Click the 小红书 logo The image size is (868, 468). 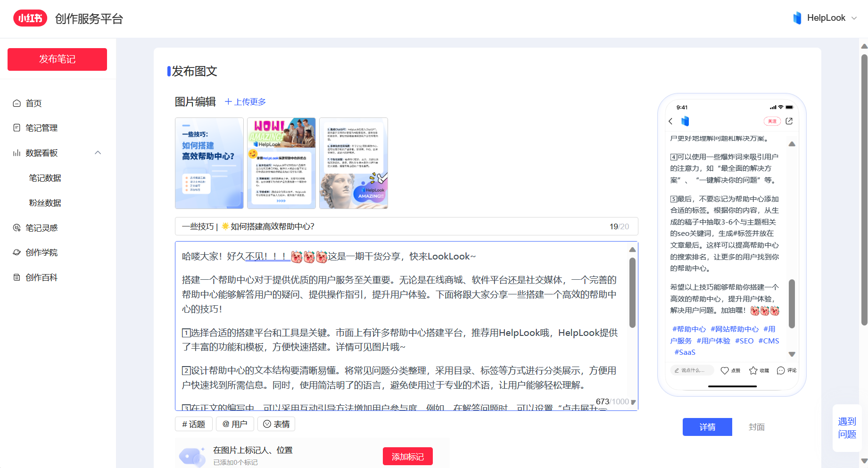pyautogui.click(x=30, y=18)
